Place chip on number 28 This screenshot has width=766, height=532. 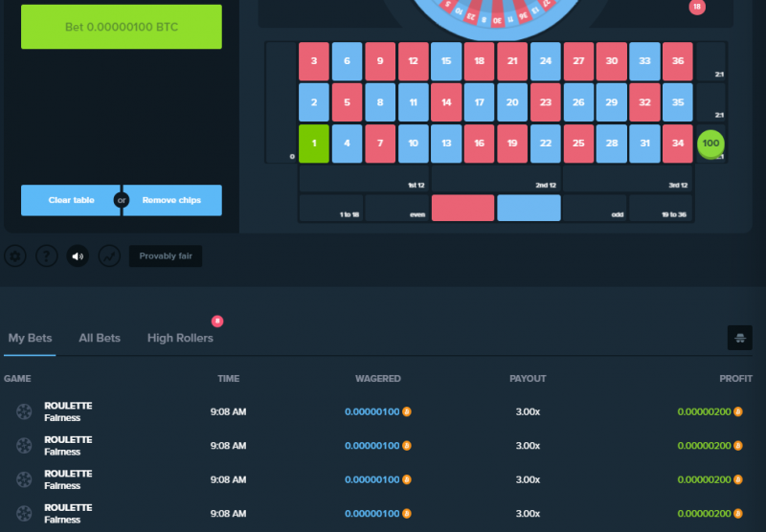pos(612,144)
